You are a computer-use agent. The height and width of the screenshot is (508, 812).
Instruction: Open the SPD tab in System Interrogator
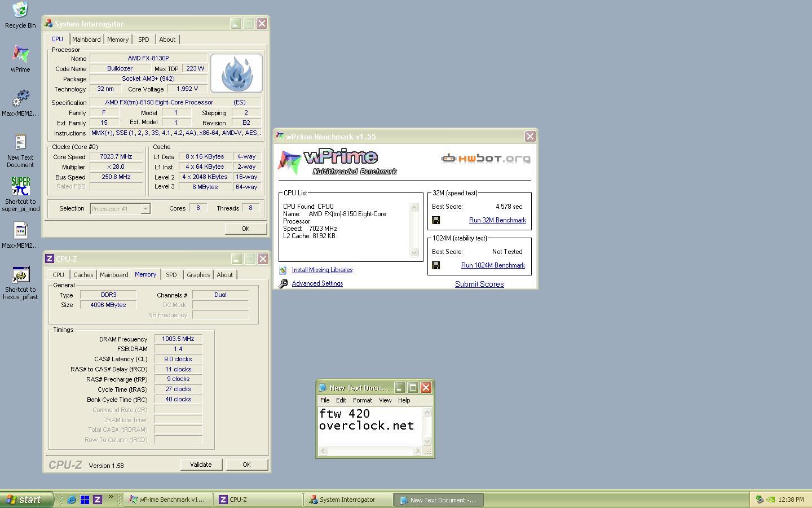click(x=144, y=40)
